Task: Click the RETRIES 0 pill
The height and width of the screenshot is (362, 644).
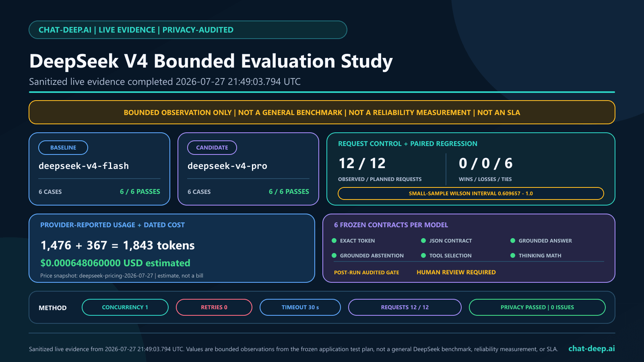Action: [x=214, y=307]
